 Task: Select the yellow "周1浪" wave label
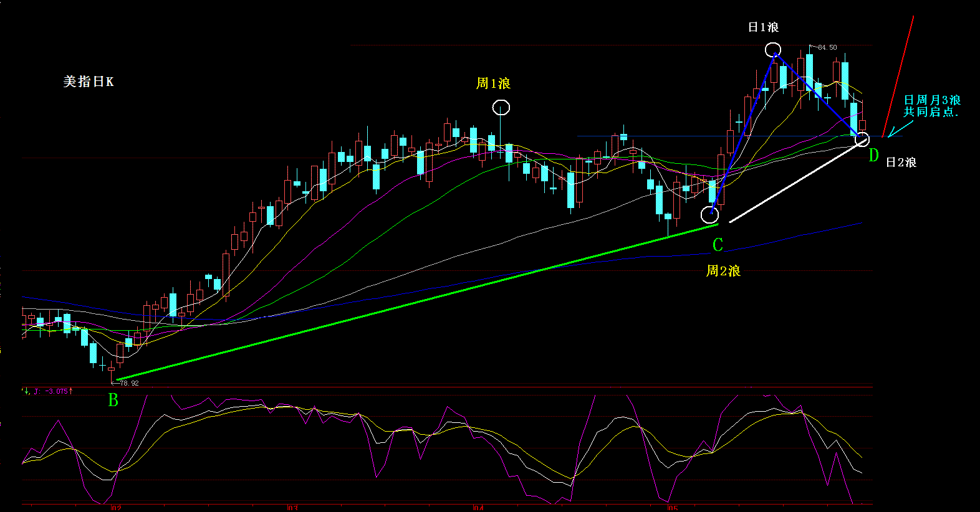pos(493,83)
